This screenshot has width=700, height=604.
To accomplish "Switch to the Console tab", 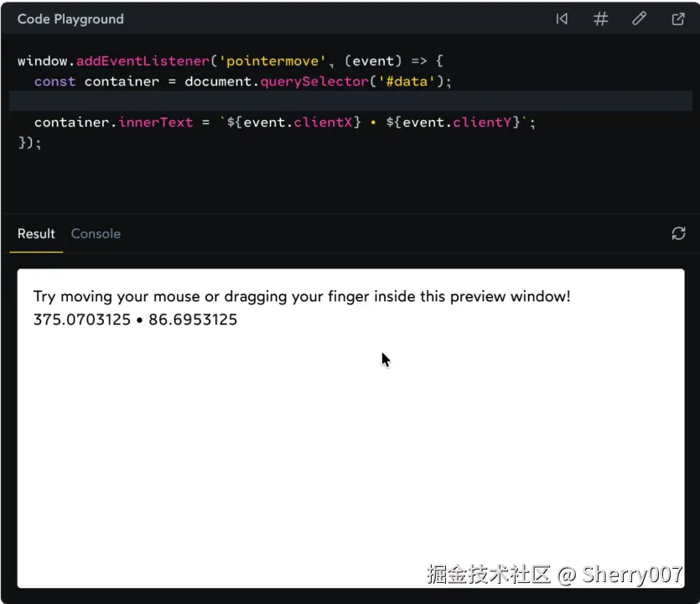I will [95, 233].
